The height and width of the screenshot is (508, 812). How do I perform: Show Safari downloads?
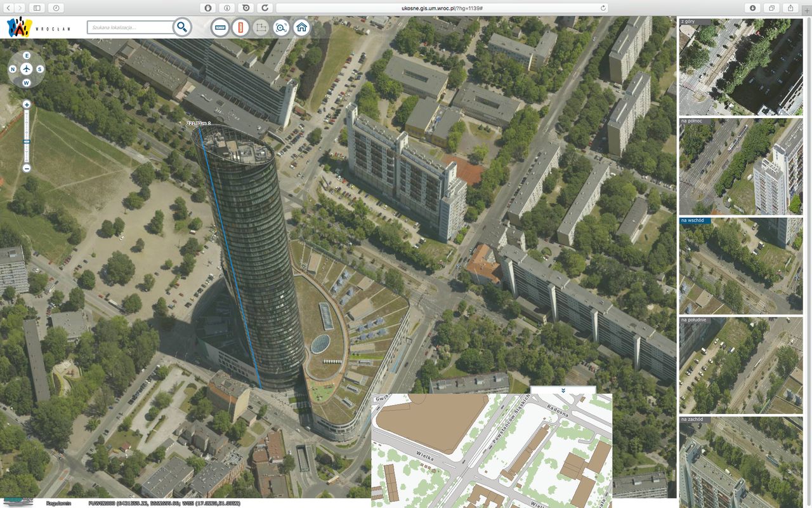pos(753,8)
